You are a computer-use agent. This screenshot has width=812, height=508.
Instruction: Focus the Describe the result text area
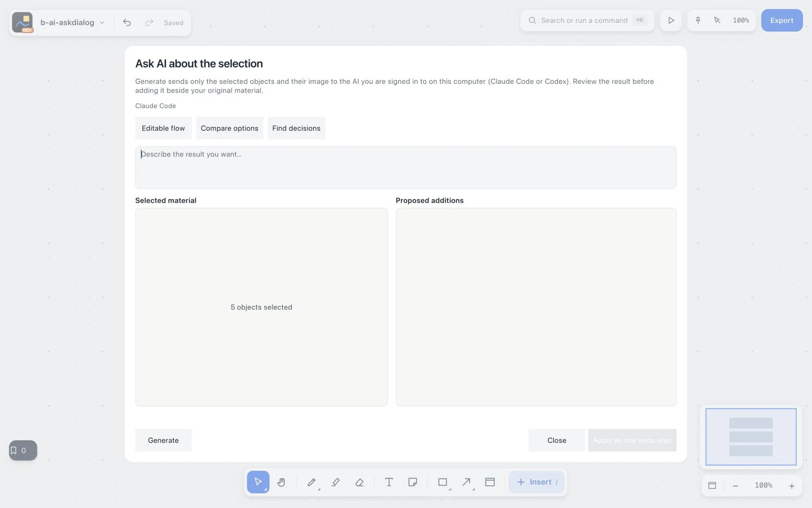(x=406, y=167)
